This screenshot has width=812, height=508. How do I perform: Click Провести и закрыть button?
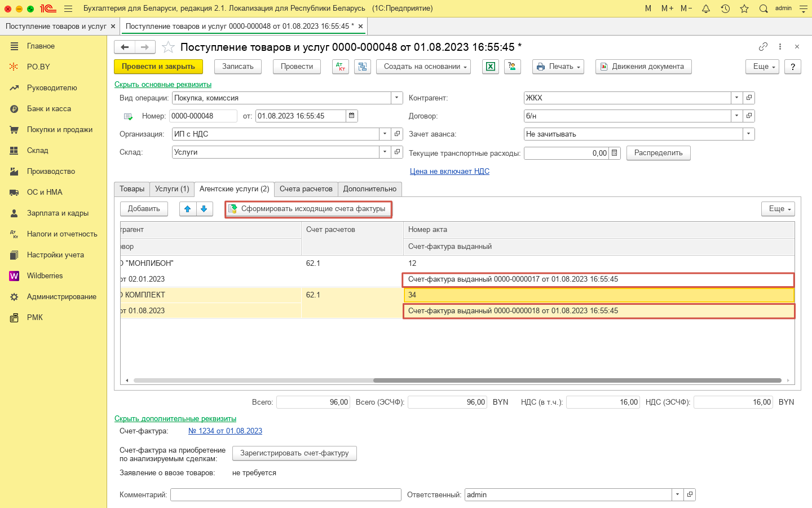158,67
